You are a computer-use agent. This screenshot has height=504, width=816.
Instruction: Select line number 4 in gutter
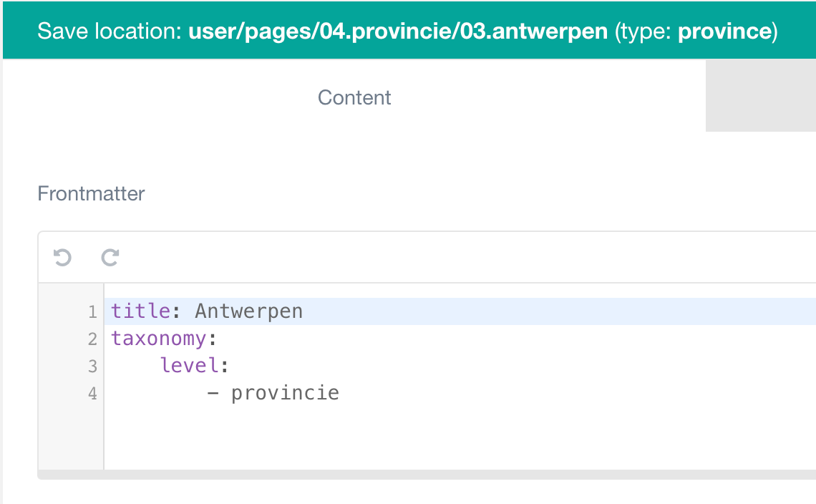[x=92, y=393]
